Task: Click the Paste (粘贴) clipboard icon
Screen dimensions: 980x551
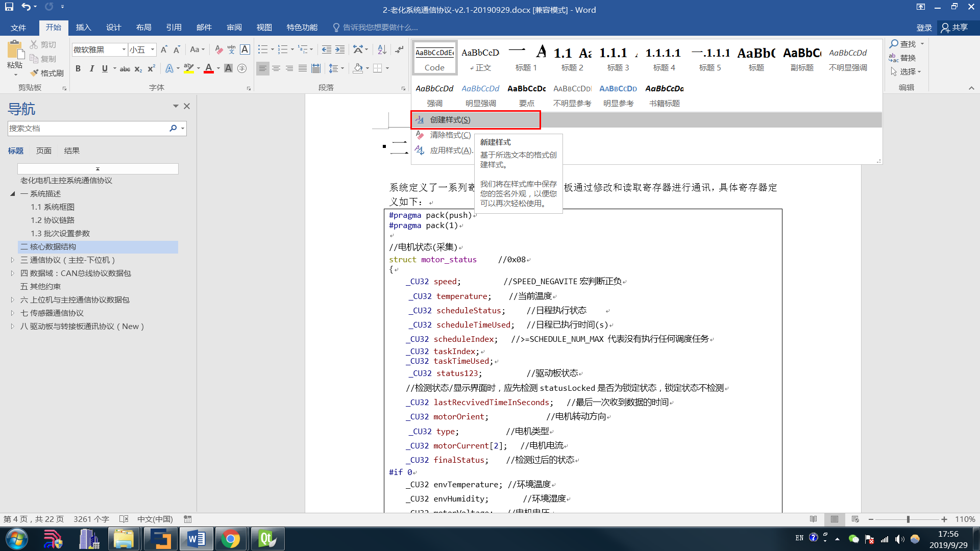Action: [x=15, y=50]
